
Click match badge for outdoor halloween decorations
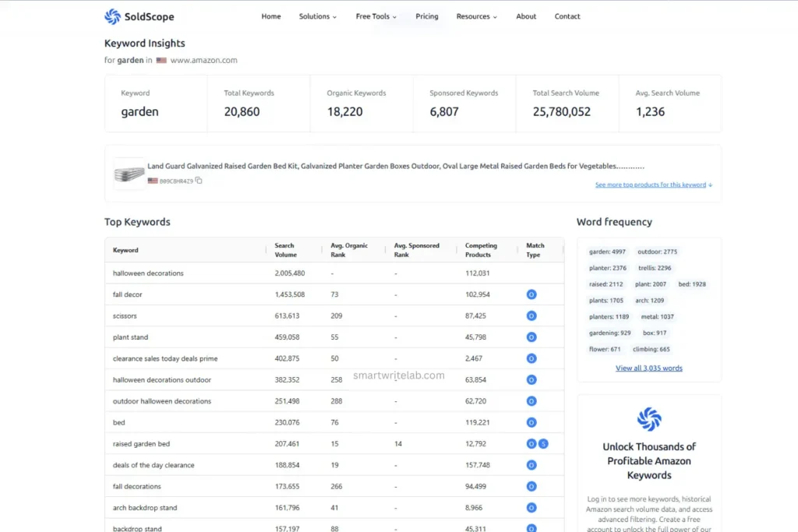click(x=531, y=401)
